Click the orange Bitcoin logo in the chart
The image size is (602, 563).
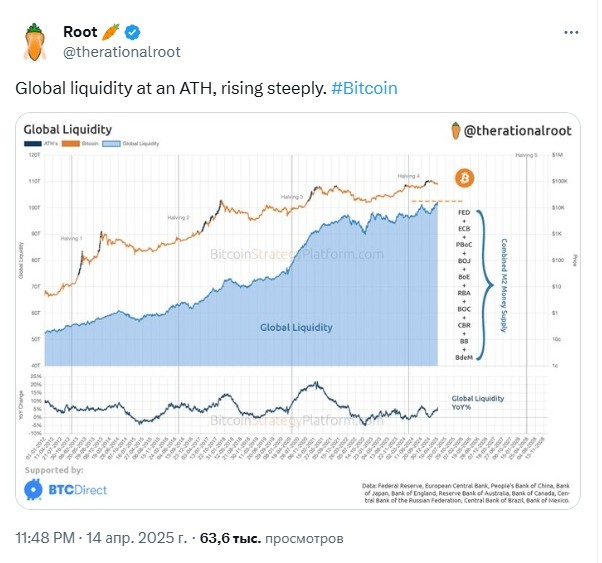[465, 178]
